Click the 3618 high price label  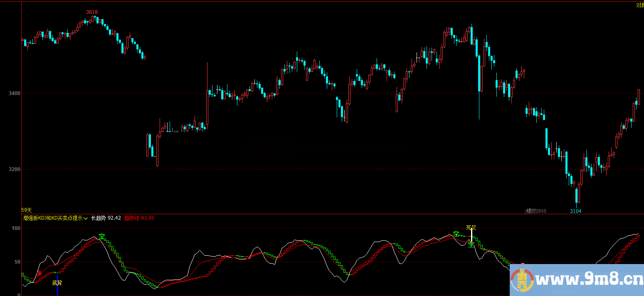(92, 12)
